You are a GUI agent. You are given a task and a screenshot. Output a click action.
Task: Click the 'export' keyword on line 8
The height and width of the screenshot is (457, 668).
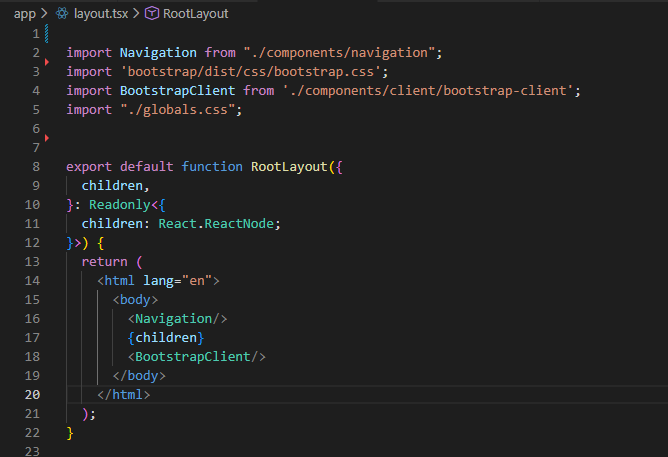tap(89, 167)
